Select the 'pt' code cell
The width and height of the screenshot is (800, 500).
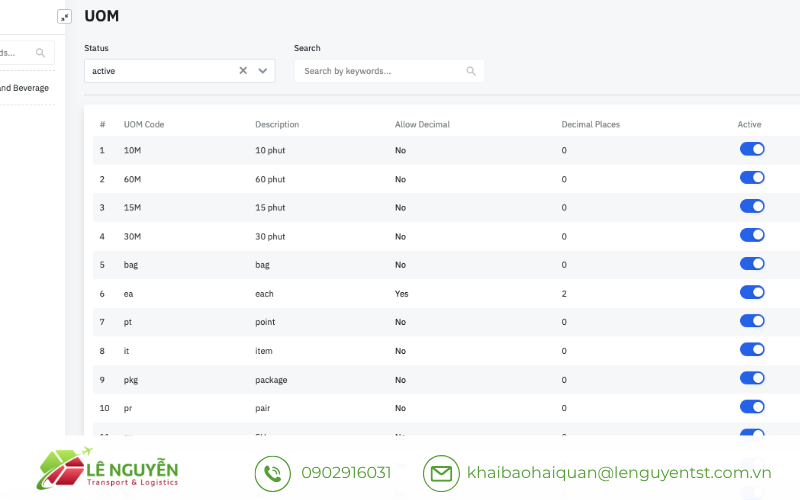[x=128, y=322]
